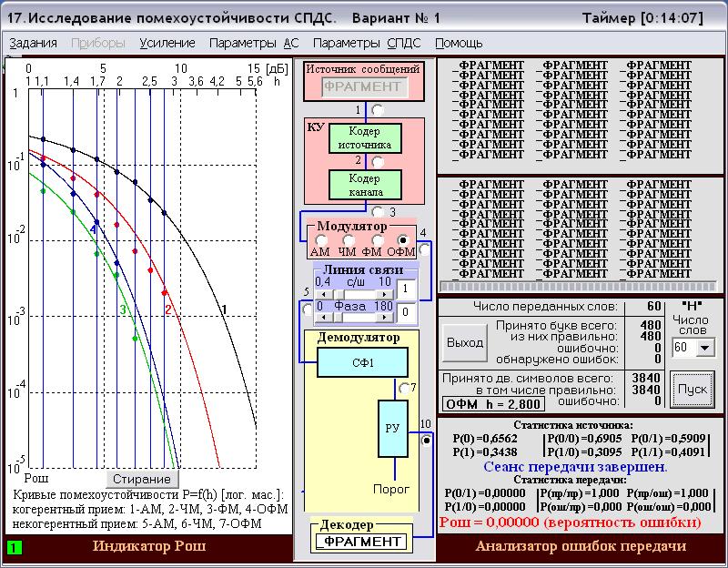
Task: Click the Кодер источника block
Action: coord(365,138)
